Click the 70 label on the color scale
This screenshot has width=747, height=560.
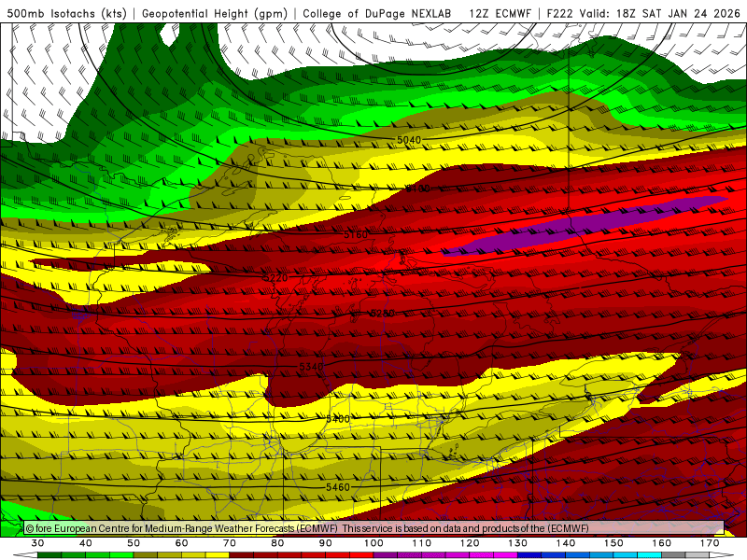tap(230, 543)
